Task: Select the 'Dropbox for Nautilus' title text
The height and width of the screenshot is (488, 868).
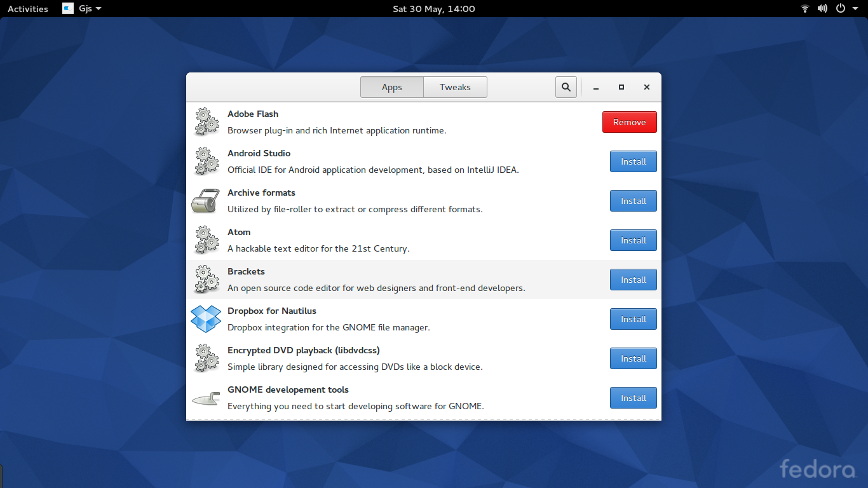Action: coord(272,311)
